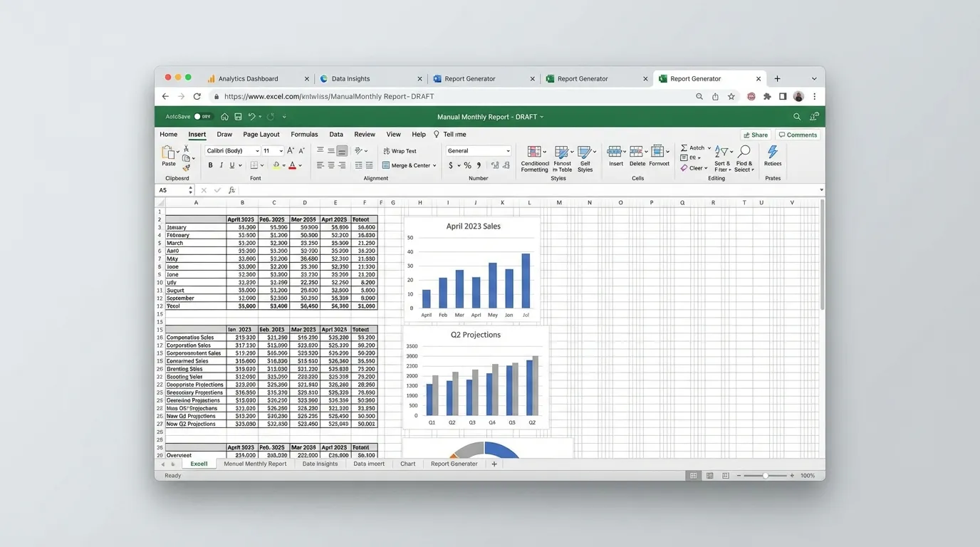The width and height of the screenshot is (980, 547).
Task: Click the Increase Font Size icon
Action: (x=291, y=151)
